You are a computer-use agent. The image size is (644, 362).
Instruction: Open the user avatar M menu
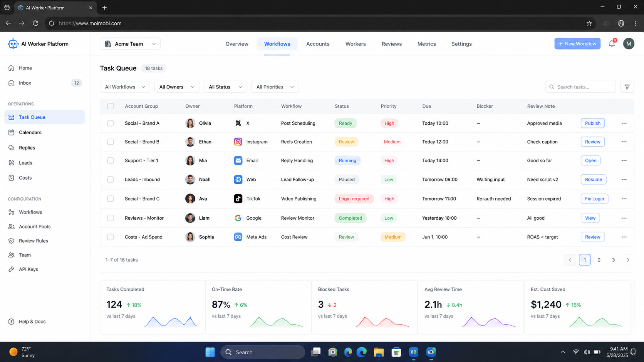click(629, 44)
